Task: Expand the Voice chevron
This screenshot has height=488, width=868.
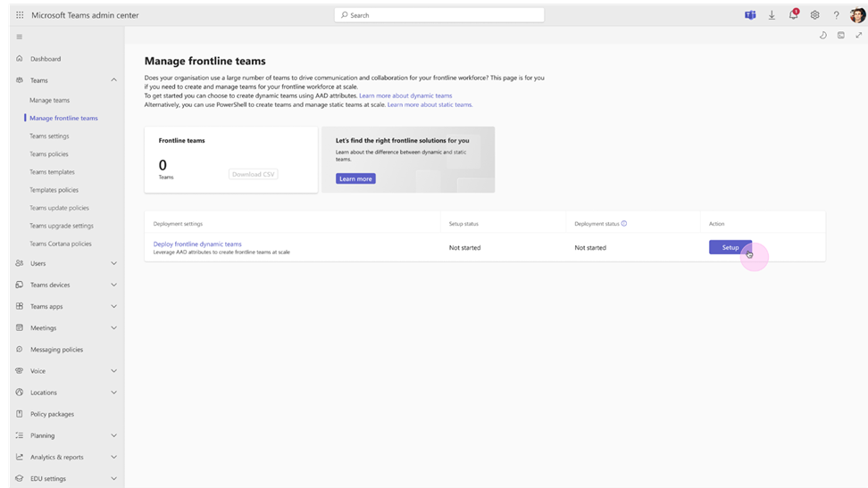Action: pos(113,371)
